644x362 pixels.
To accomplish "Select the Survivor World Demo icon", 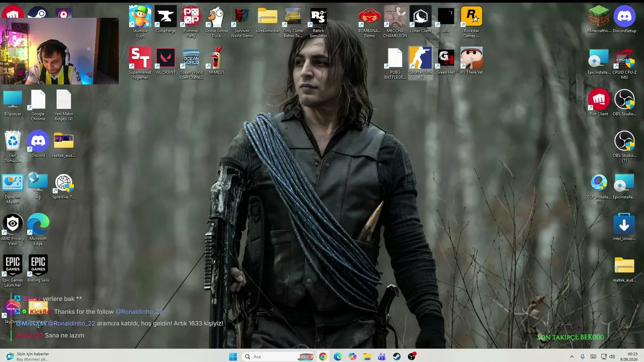I will (242, 22).
